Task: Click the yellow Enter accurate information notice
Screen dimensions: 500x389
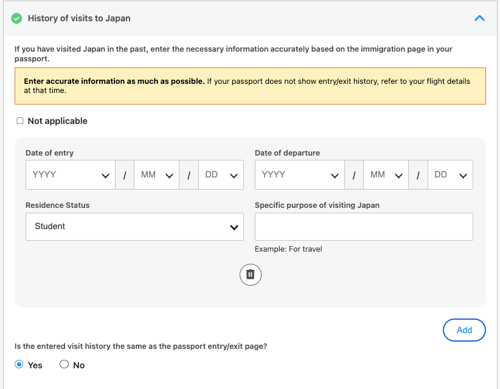Action: 250,86
